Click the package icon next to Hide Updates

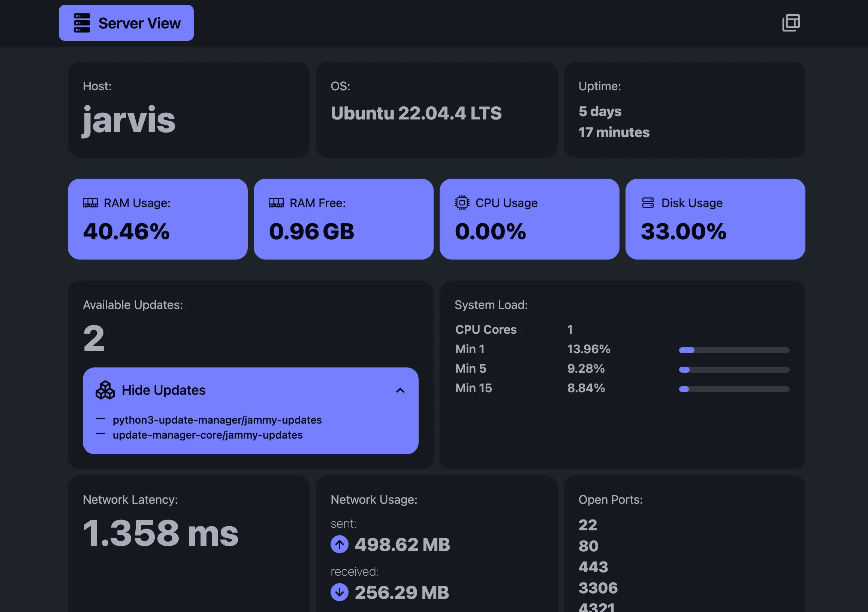point(106,390)
